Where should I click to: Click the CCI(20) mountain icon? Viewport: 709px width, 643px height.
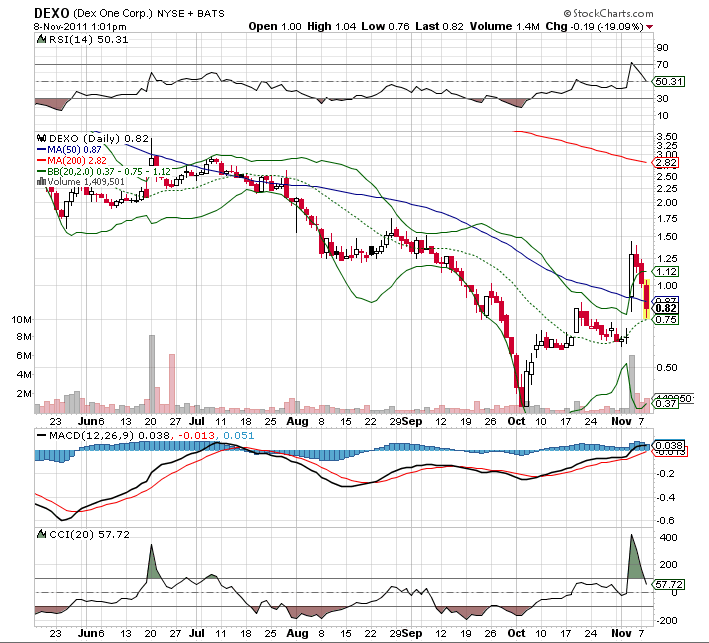click(x=42, y=534)
